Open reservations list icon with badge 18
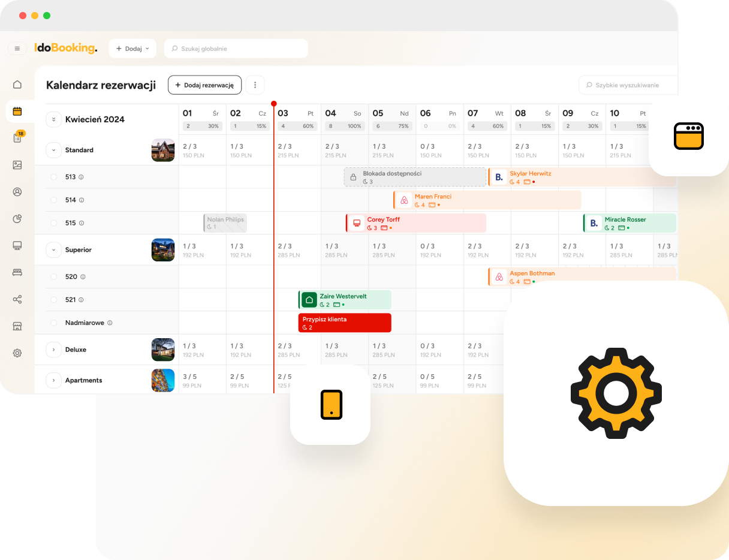The image size is (729, 560). point(17,138)
